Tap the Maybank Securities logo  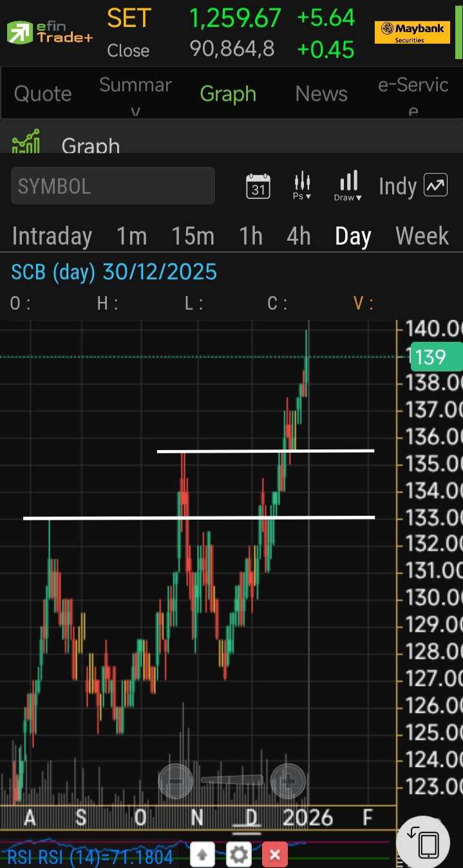coord(412,32)
